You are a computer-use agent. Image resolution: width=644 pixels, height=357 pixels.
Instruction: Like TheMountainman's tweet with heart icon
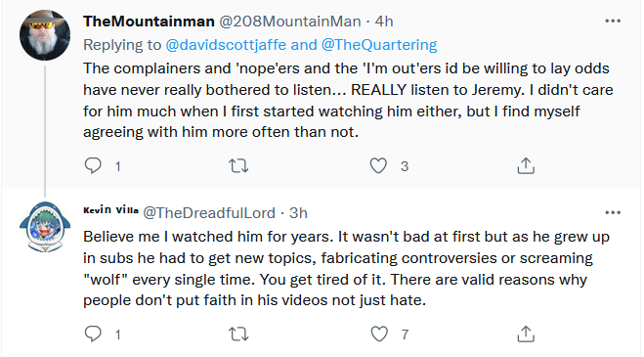378,165
